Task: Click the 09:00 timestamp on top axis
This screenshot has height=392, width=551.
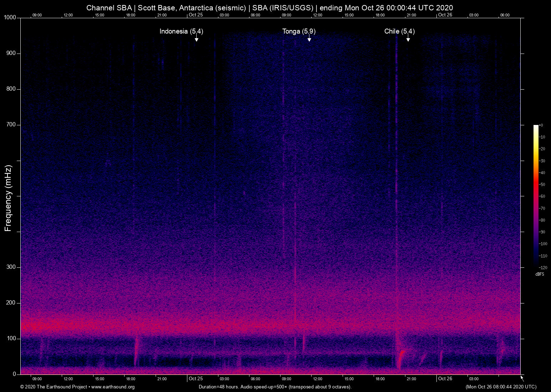Action: (37, 15)
